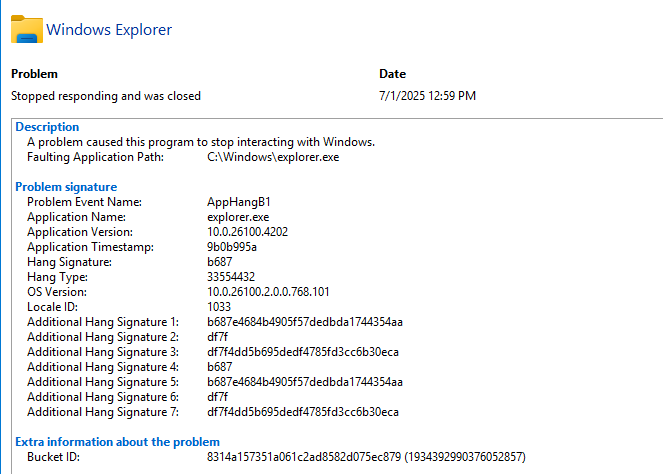Select version value 10.0.26100.4202
Viewport: 663px width, 474px height.
[247, 232]
